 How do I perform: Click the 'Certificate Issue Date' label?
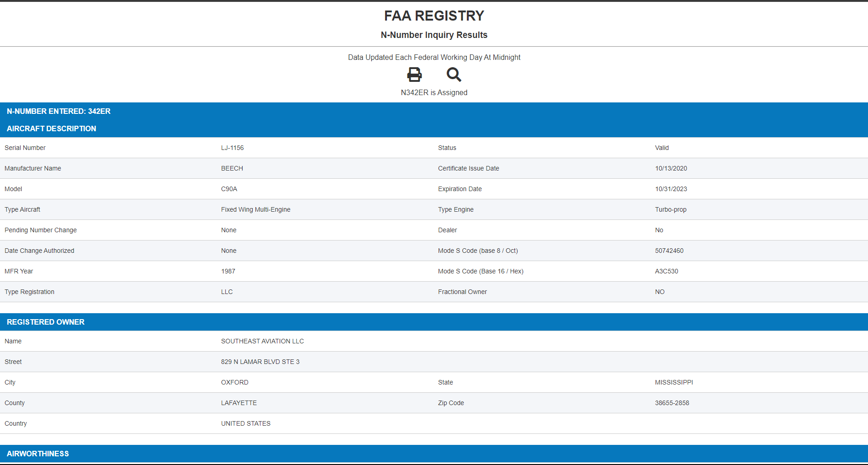click(x=469, y=168)
